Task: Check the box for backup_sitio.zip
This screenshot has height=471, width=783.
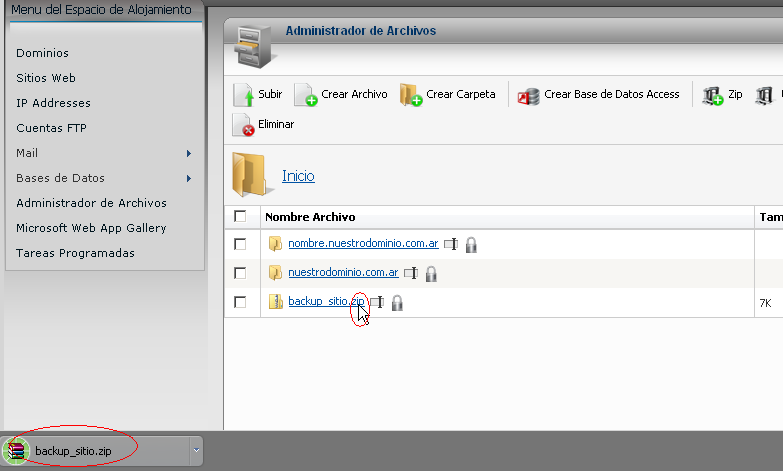Action: [x=240, y=302]
